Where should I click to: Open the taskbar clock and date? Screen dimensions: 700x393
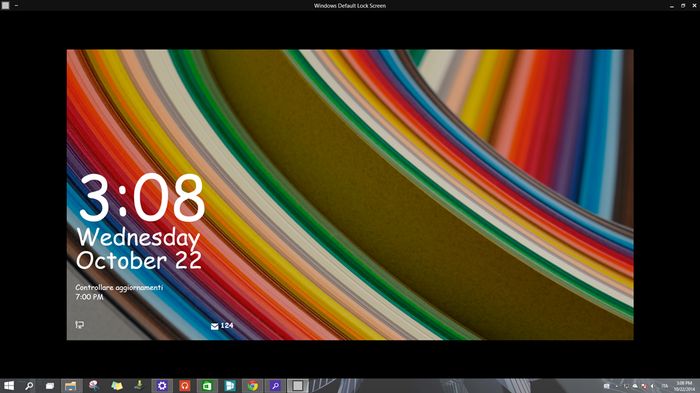(x=684, y=386)
